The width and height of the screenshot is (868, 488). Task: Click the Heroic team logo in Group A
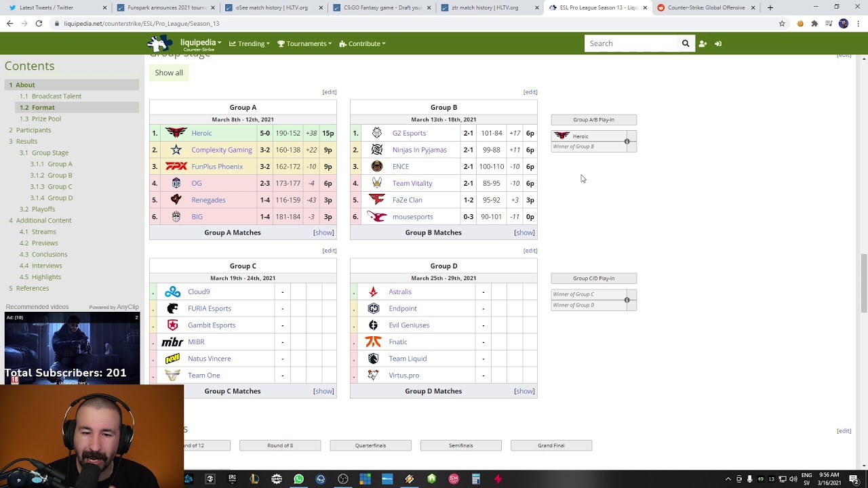[176, 133]
